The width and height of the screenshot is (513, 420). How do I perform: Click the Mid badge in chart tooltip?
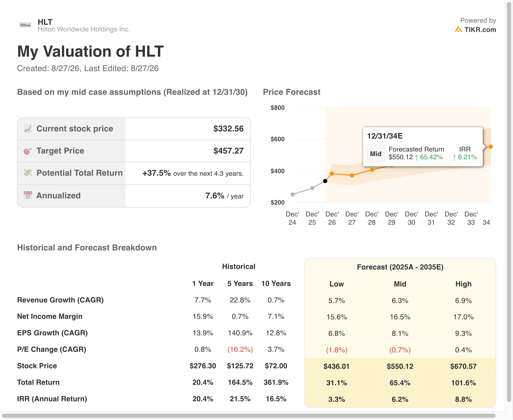[376, 154]
